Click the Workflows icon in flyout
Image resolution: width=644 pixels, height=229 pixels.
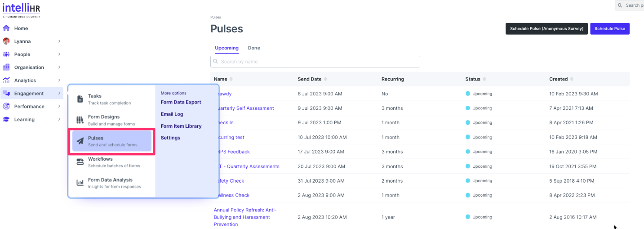point(80,162)
